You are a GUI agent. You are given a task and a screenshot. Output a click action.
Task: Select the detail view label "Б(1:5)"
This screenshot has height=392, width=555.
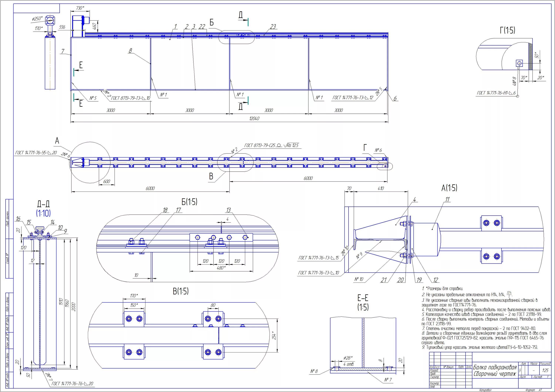pos(189,202)
